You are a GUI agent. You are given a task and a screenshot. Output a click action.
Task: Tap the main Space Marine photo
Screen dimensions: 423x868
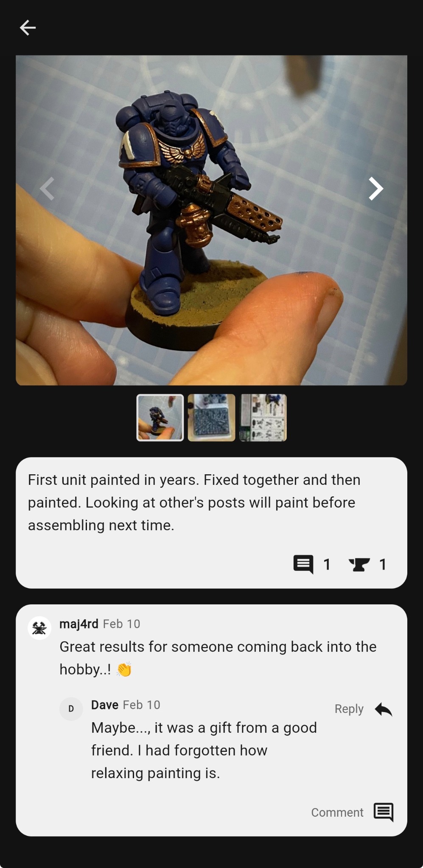pos(211,220)
